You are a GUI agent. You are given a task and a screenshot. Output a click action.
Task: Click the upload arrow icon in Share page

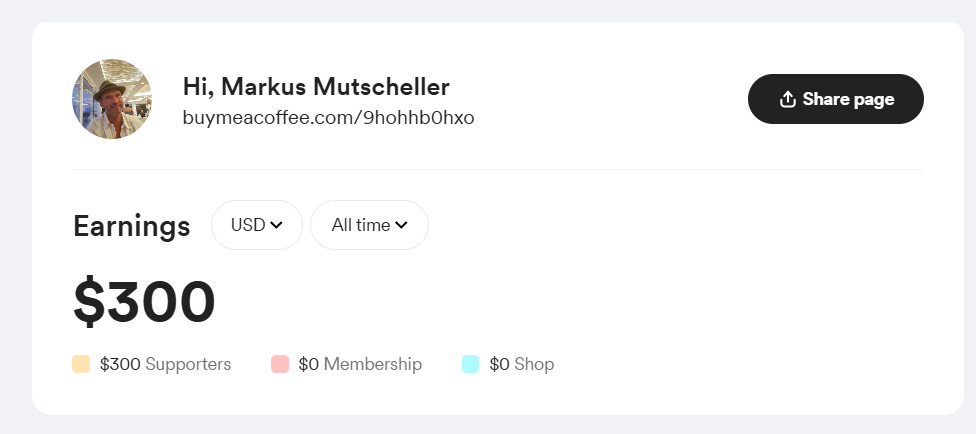pos(787,99)
